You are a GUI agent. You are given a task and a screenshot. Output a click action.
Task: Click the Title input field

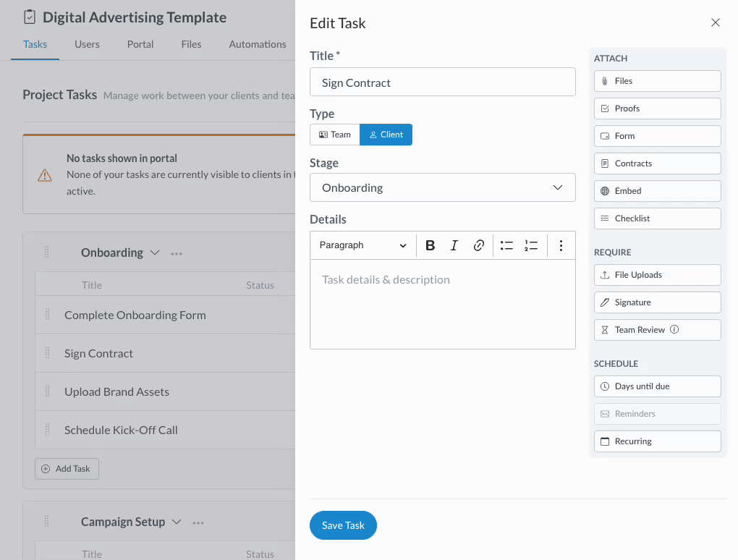[x=442, y=82]
